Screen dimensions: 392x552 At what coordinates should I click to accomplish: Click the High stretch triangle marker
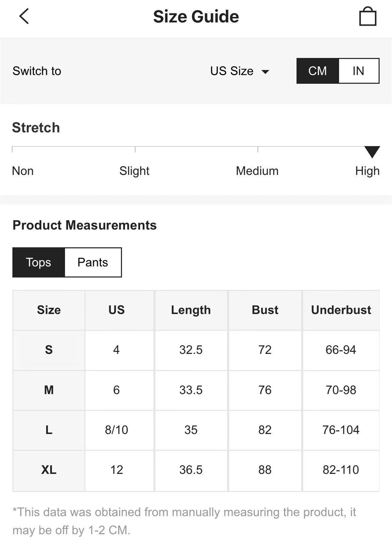coord(372,151)
